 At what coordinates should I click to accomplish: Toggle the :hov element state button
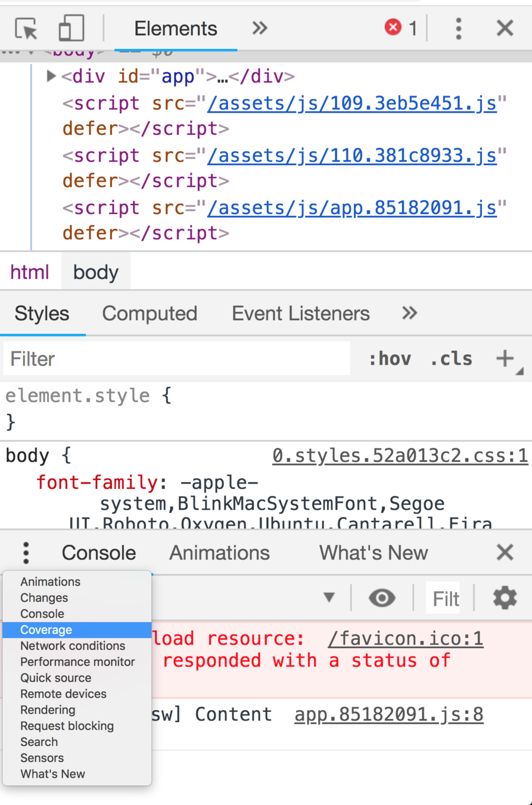390,358
